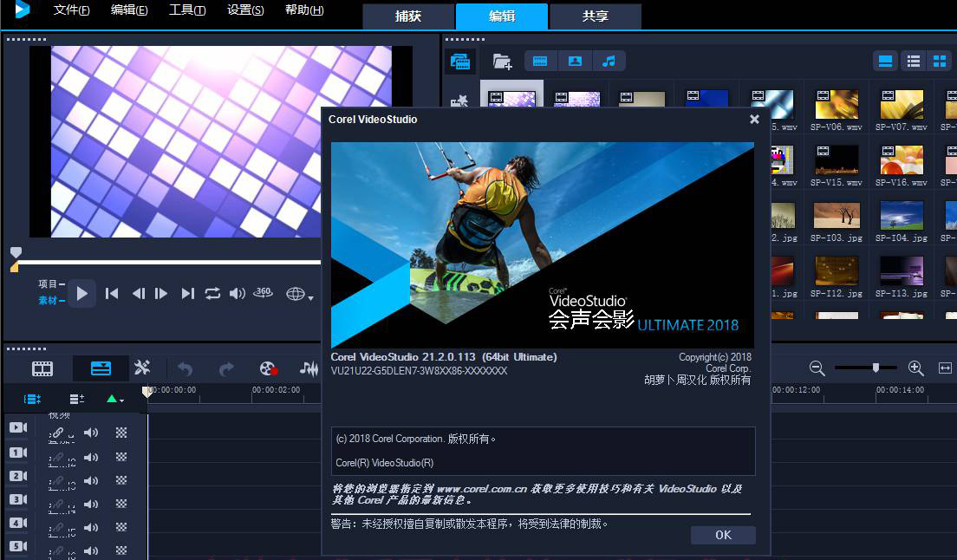Image resolution: width=957 pixels, height=560 pixels.
Task: Toggle show all visible tracks
Action: pyautogui.click(x=32, y=399)
